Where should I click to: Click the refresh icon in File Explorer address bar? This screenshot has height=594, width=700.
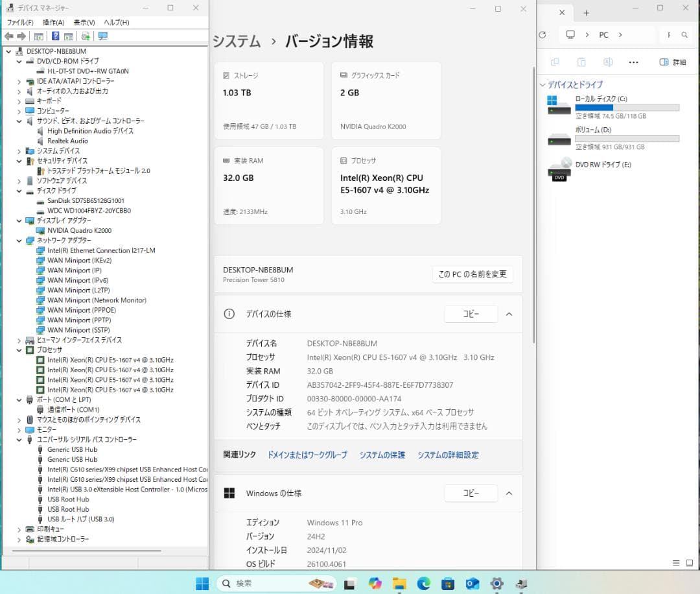tap(542, 35)
